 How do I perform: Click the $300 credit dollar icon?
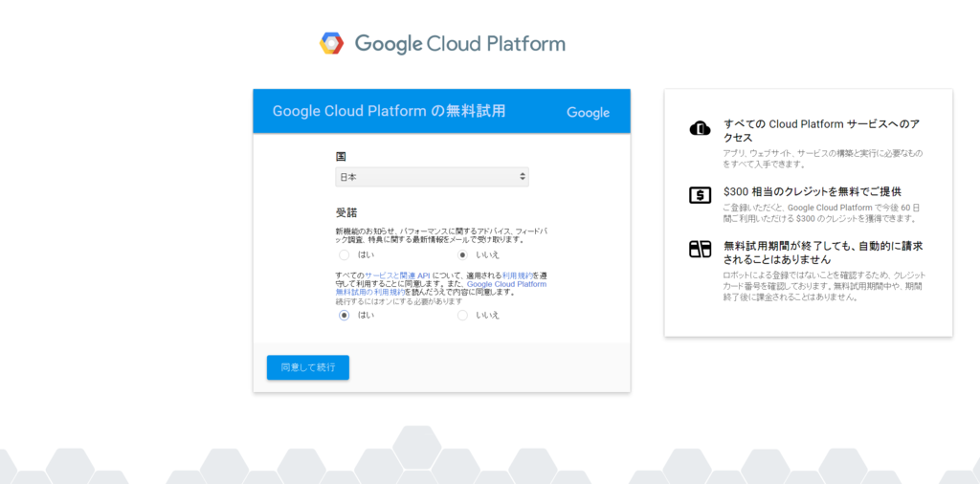click(700, 195)
